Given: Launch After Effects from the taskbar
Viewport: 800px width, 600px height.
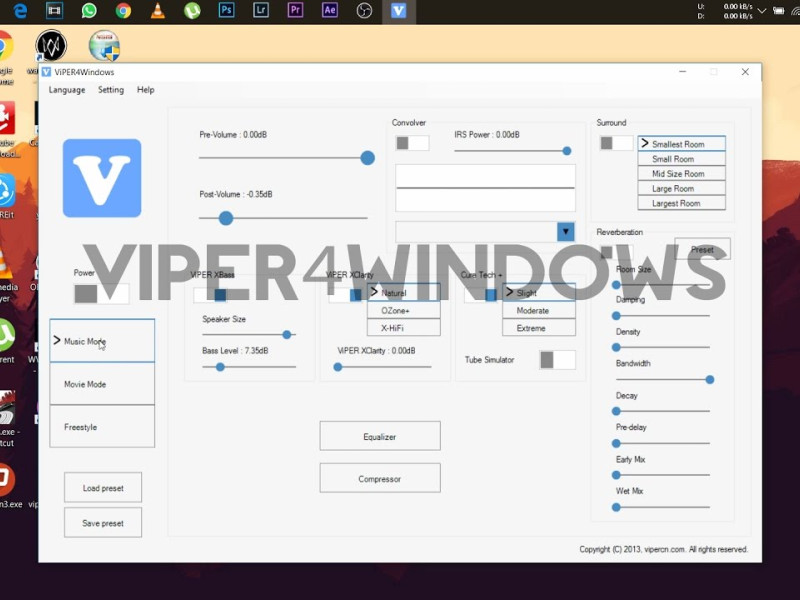Looking at the screenshot, I should [x=330, y=10].
